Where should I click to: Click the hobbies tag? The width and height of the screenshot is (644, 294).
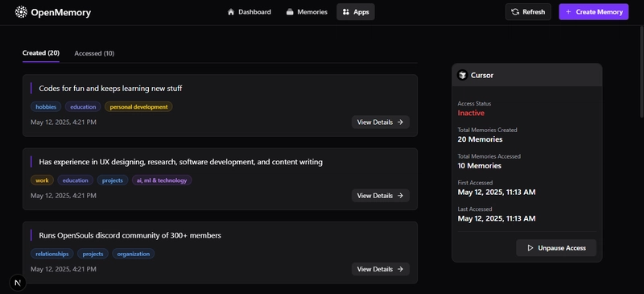point(46,107)
